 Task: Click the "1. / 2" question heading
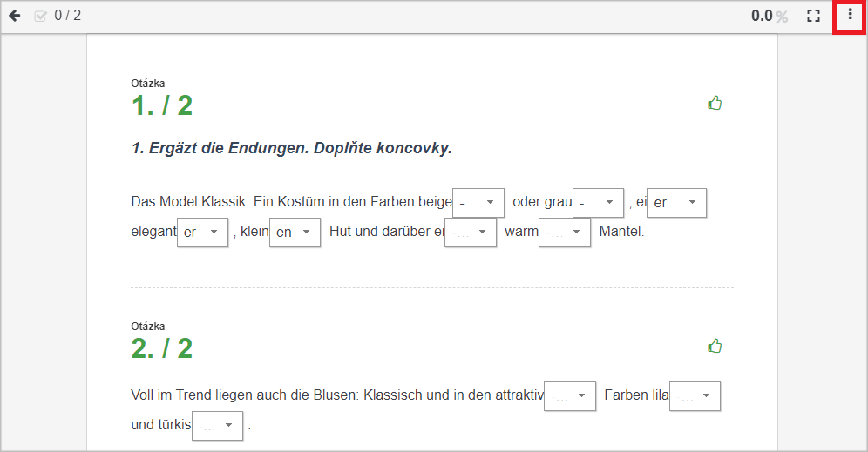(161, 105)
